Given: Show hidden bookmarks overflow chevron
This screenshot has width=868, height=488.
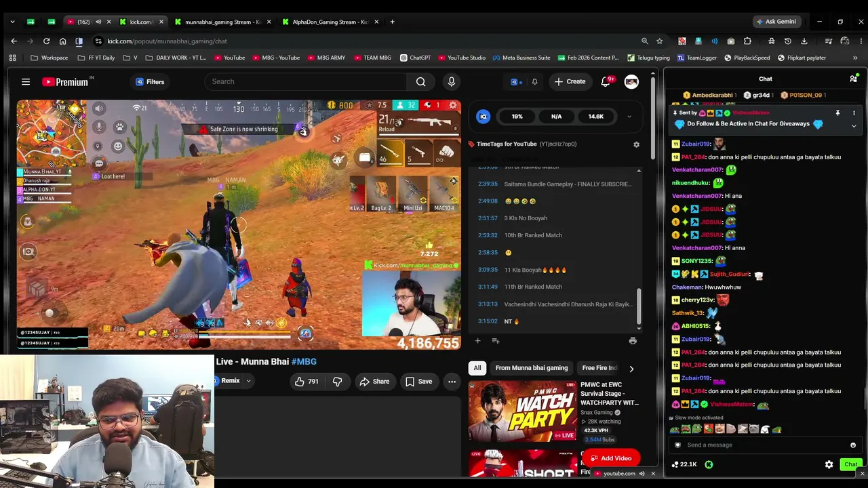Looking at the screenshot, I should [855, 58].
